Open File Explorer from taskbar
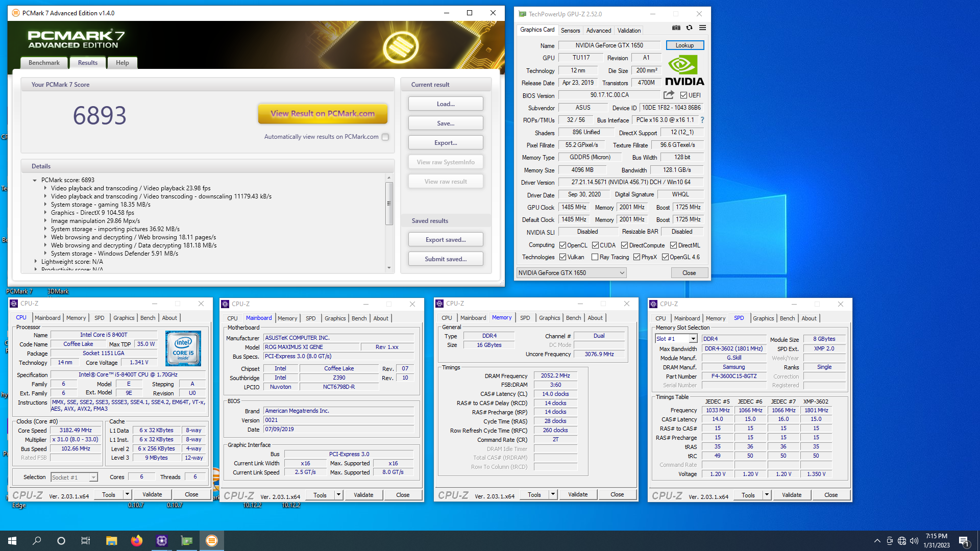980x551 pixels. (x=112, y=541)
